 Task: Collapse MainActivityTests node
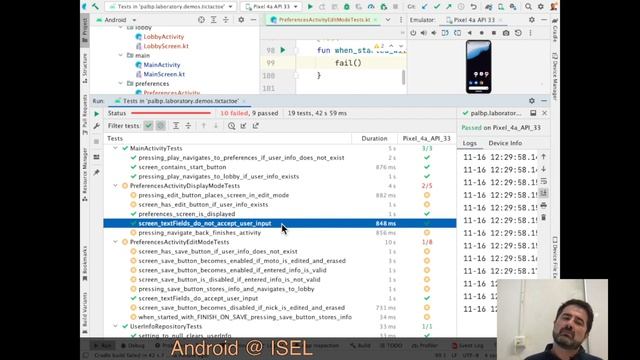(116, 148)
